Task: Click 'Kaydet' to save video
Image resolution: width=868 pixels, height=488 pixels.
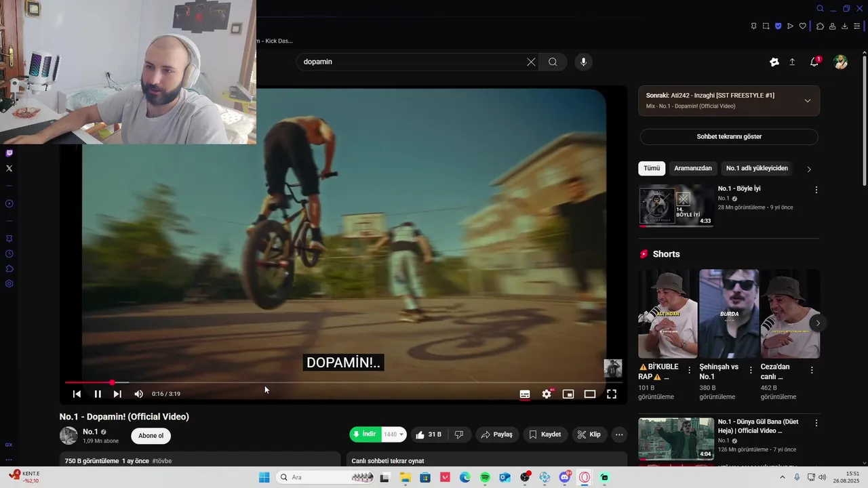Action: pyautogui.click(x=545, y=434)
